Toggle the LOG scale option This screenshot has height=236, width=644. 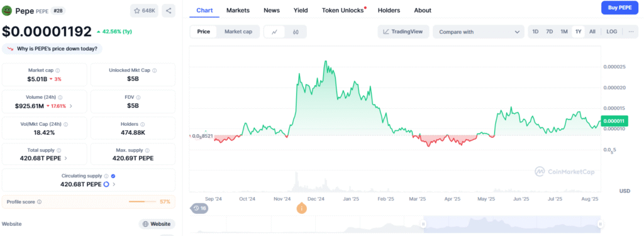(x=611, y=31)
